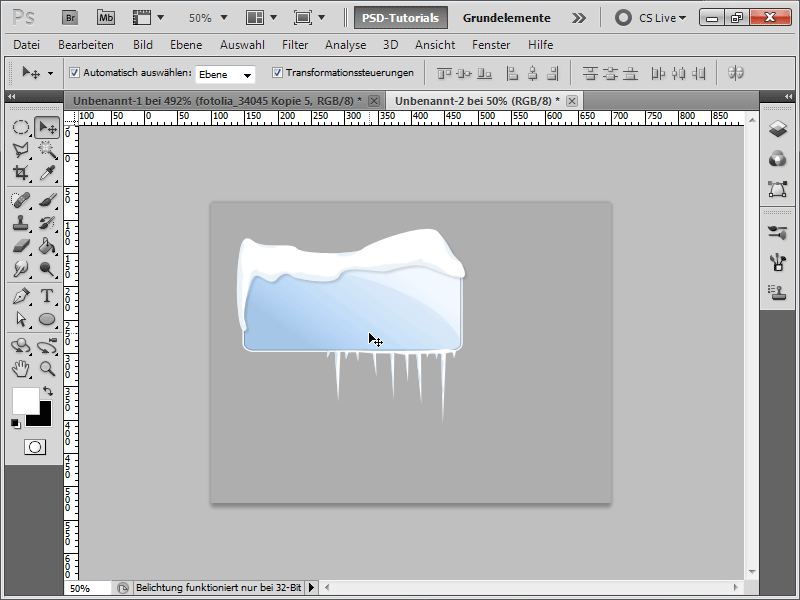Select the Healing Brush tool
The width and height of the screenshot is (800, 600).
click(20, 199)
